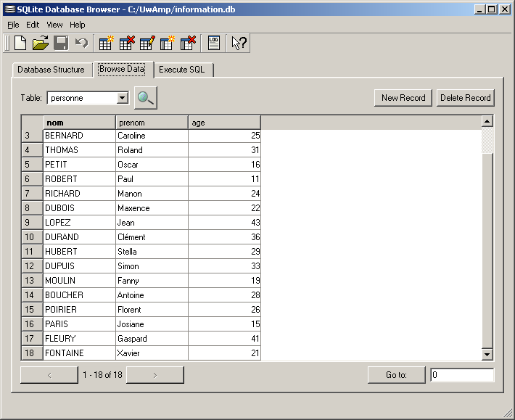This screenshot has height=420, width=515.
Task: Click the Delete Table toolbar icon
Action: (x=126, y=44)
